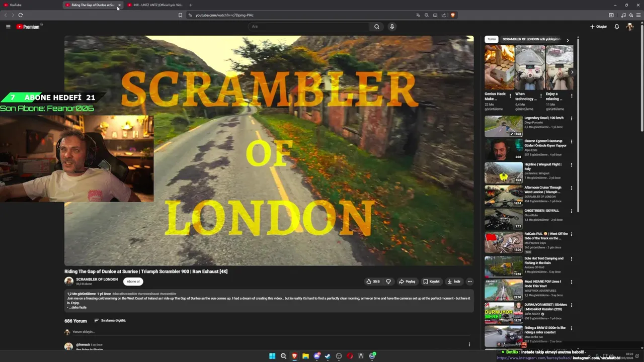Open options for When technology short
Screen dimensions: 644x362
click(x=541, y=96)
